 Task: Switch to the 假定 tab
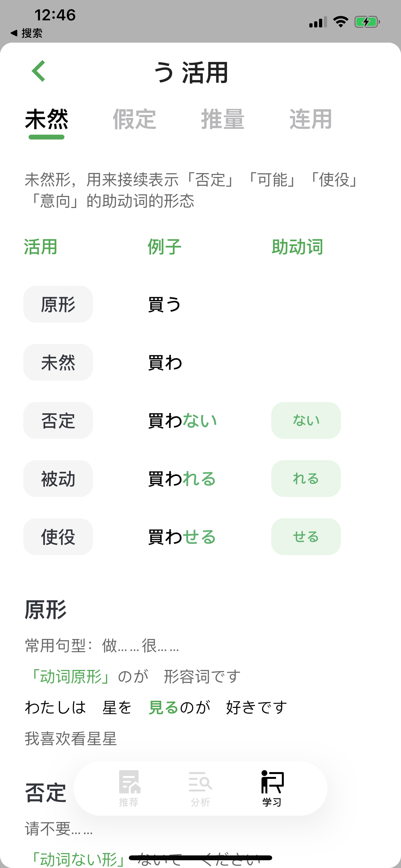[x=134, y=119]
